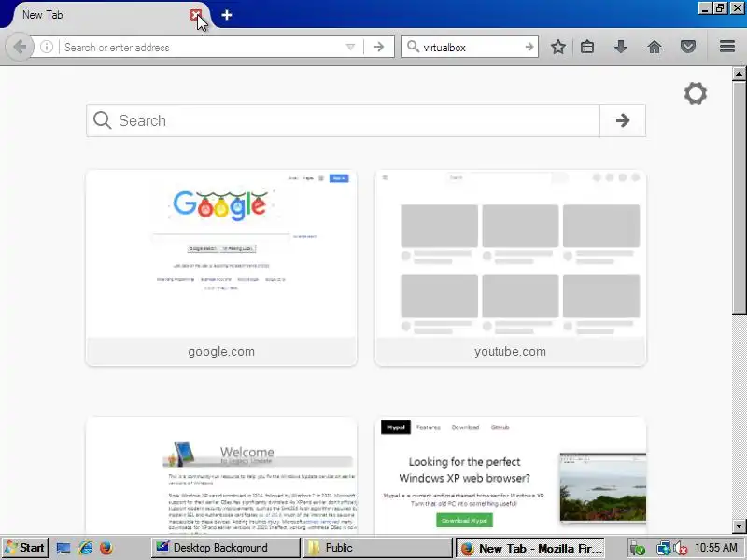Open Pocket icon in toolbar
Image resolution: width=747 pixels, height=560 pixels.
(x=688, y=47)
